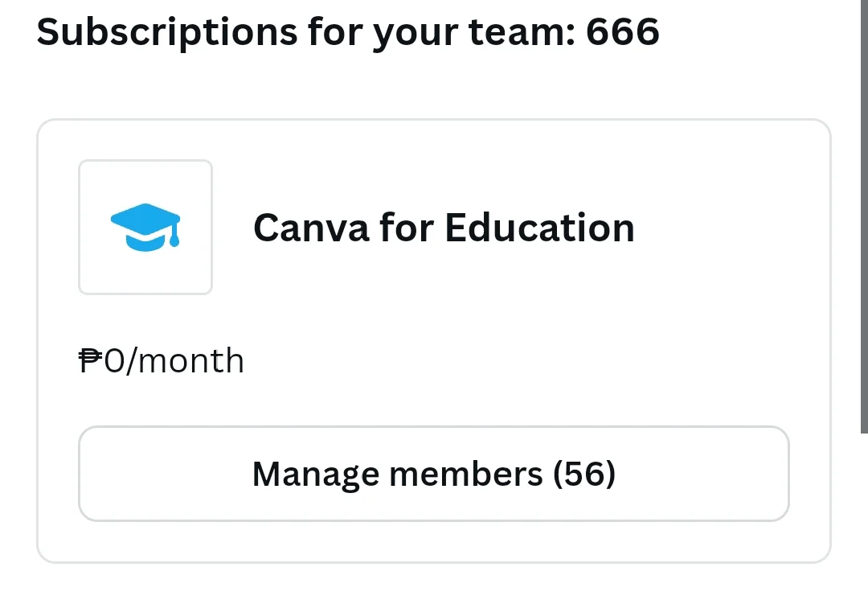Click the scrollbar track below the thumb
The height and width of the screenshot is (596, 868).
(864, 514)
